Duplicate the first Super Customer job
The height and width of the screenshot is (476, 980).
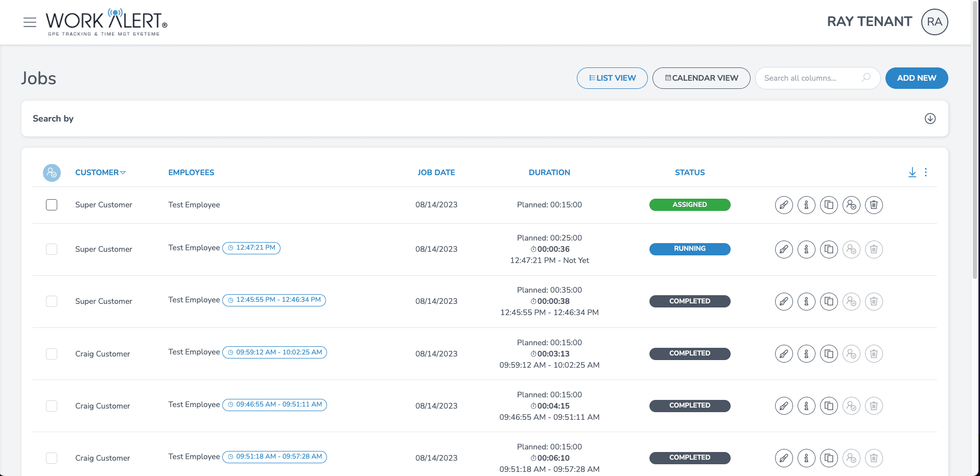pos(829,205)
